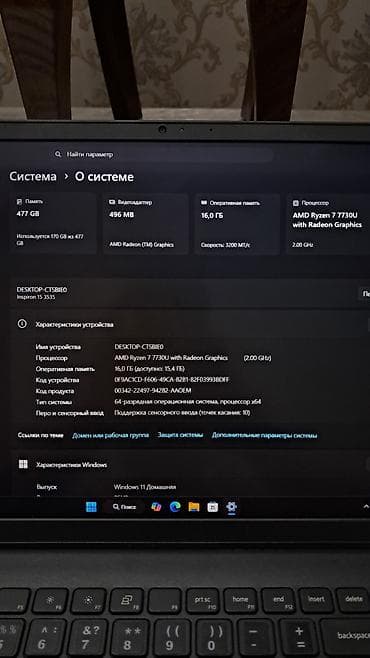Open the Copilot taskbar icon

point(156,507)
